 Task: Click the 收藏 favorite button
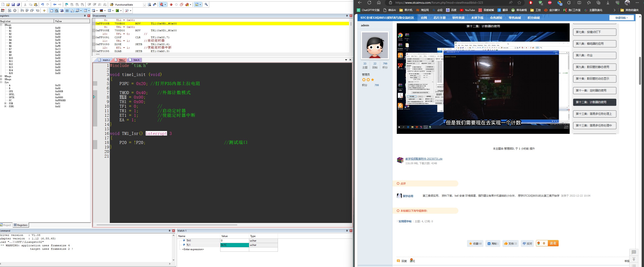coord(475,243)
